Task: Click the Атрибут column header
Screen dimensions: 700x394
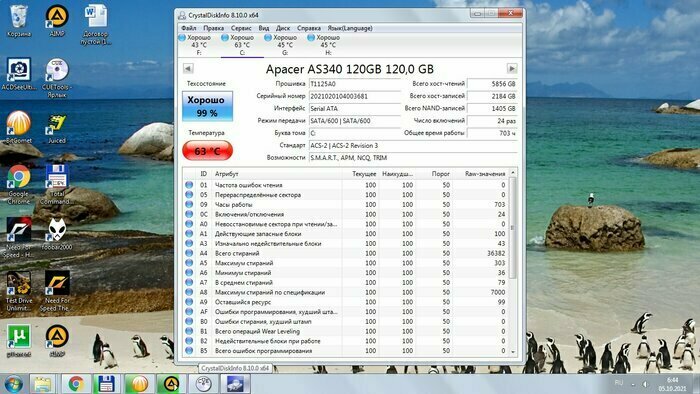Action: (x=277, y=174)
